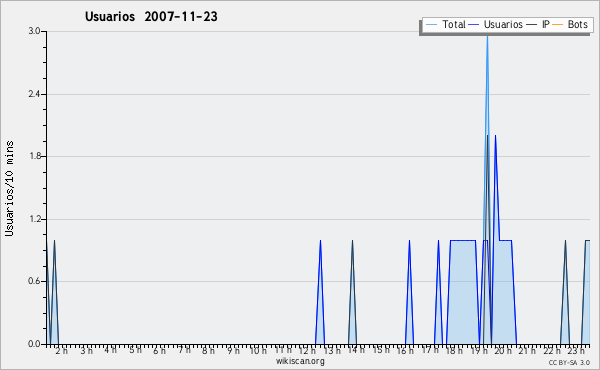Click the y-axis value 3.0
The height and width of the screenshot is (370, 600).
[34, 31]
